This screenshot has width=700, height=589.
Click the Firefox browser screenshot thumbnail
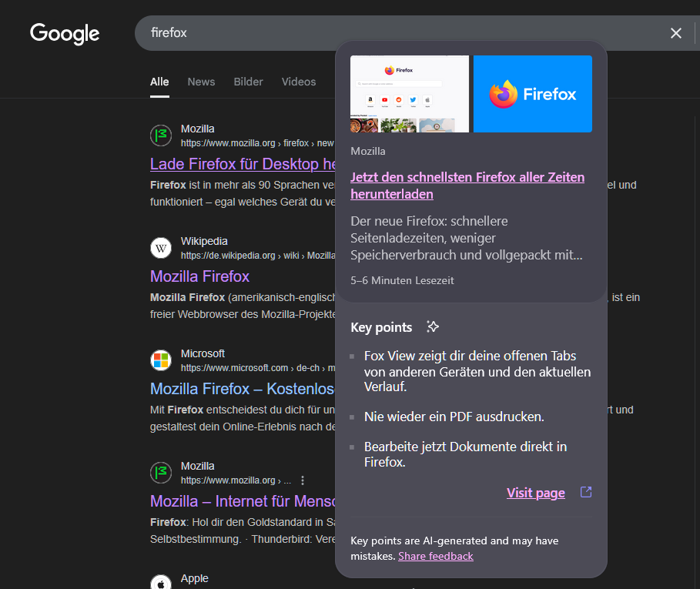pyautogui.click(x=410, y=94)
